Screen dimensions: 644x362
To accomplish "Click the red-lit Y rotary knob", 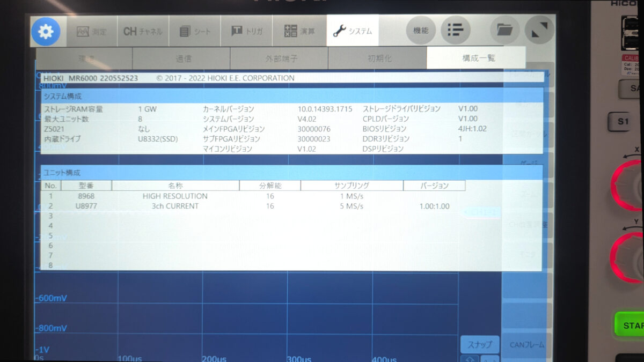I will tap(627, 257).
